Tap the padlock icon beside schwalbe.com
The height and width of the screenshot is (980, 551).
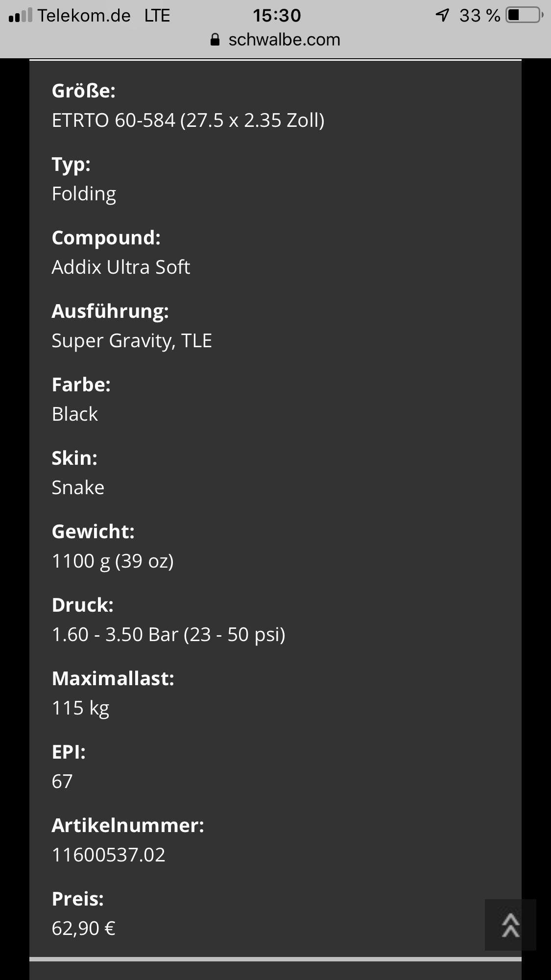[x=215, y=40]
